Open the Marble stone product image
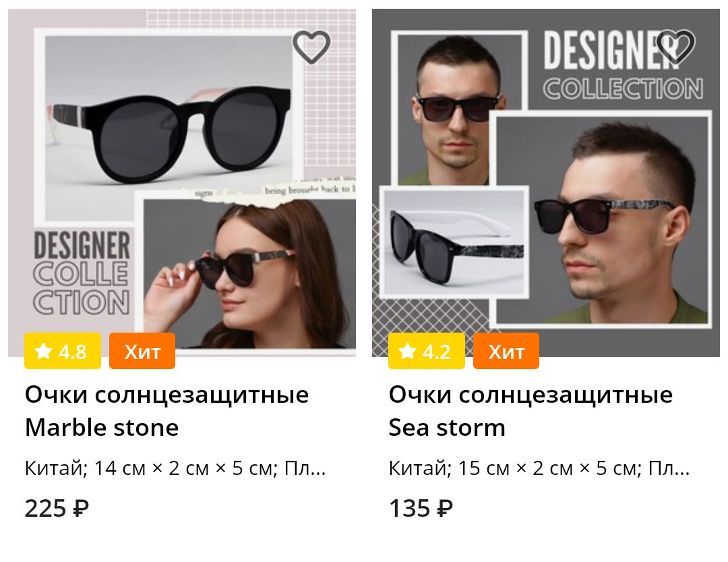Viewport: 728px width, 562px height. [x=182, y=183]
